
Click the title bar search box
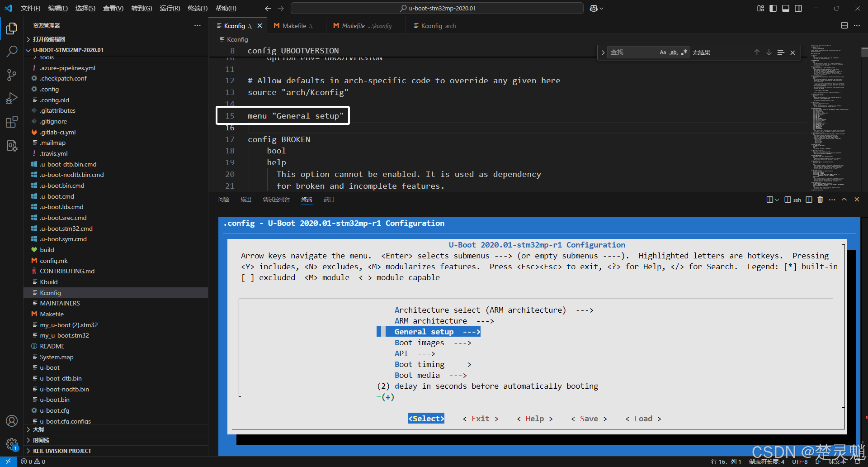pos(437,8)
